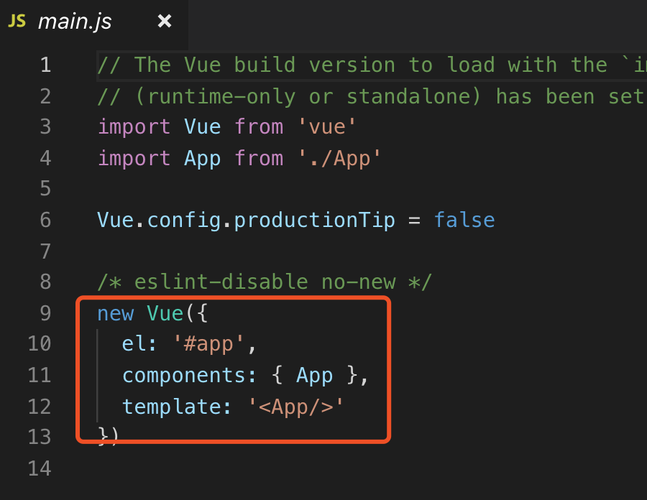Click the App identifier inside braces on line 11

pos(314,376)
